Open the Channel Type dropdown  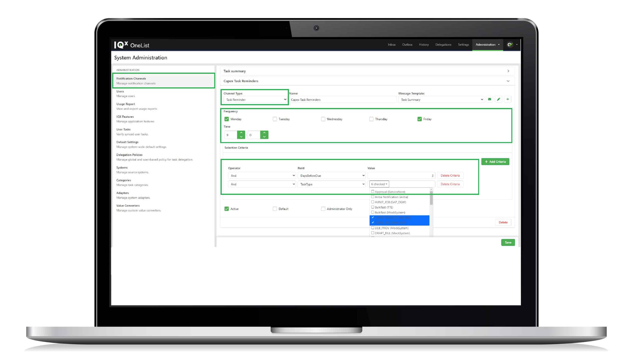[255, 99]
